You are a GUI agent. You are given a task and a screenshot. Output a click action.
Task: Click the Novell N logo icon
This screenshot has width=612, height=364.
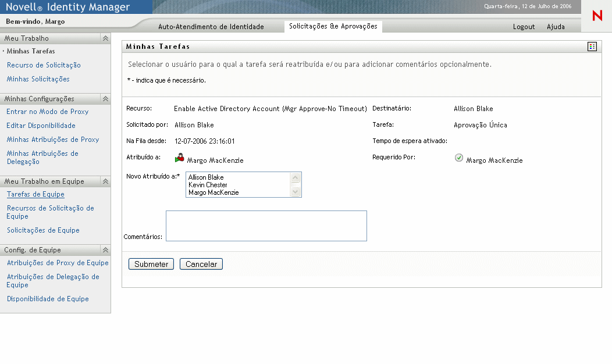tap(597, 16)
